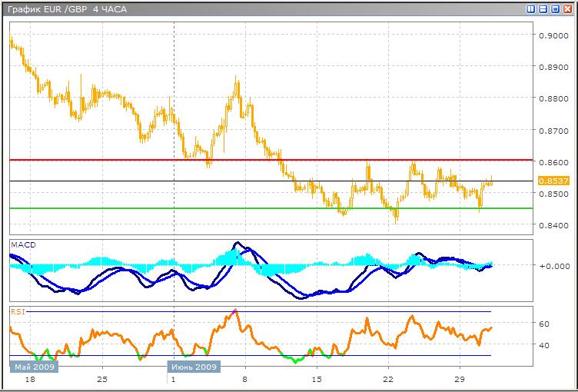This screenshot has height=392, width=578.
Task: Click the Июнь 2009 date marker
Action: pos(193,367)
